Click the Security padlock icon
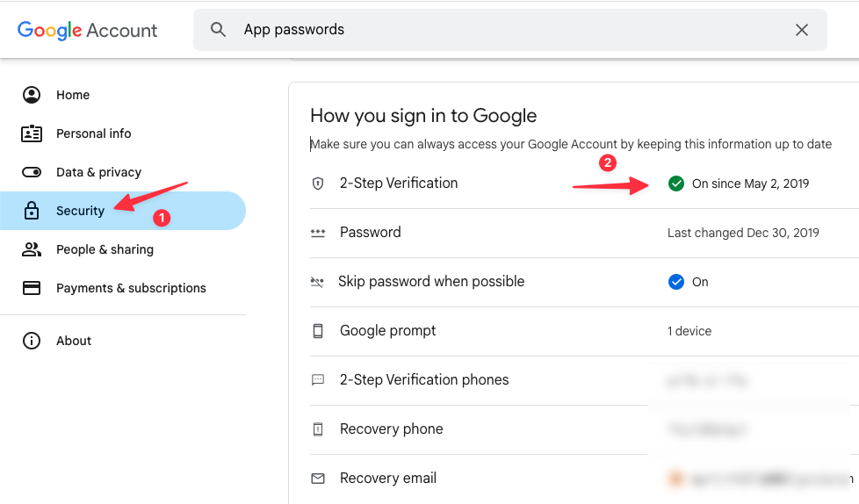 point(32,211)
